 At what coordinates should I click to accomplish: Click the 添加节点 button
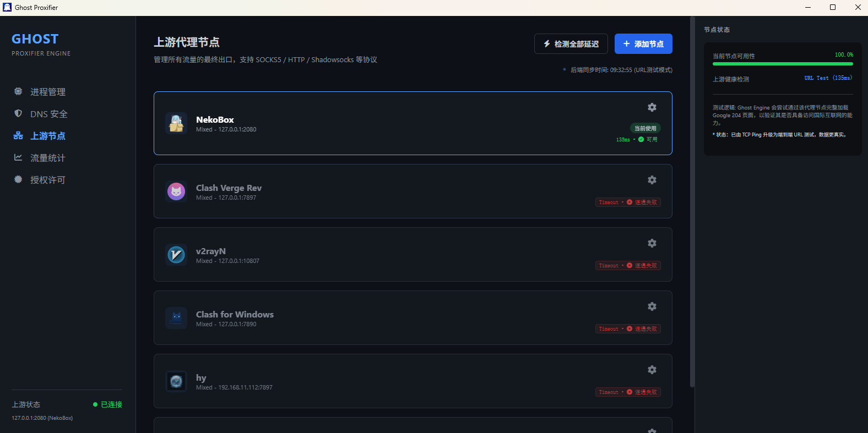point(643,44)
